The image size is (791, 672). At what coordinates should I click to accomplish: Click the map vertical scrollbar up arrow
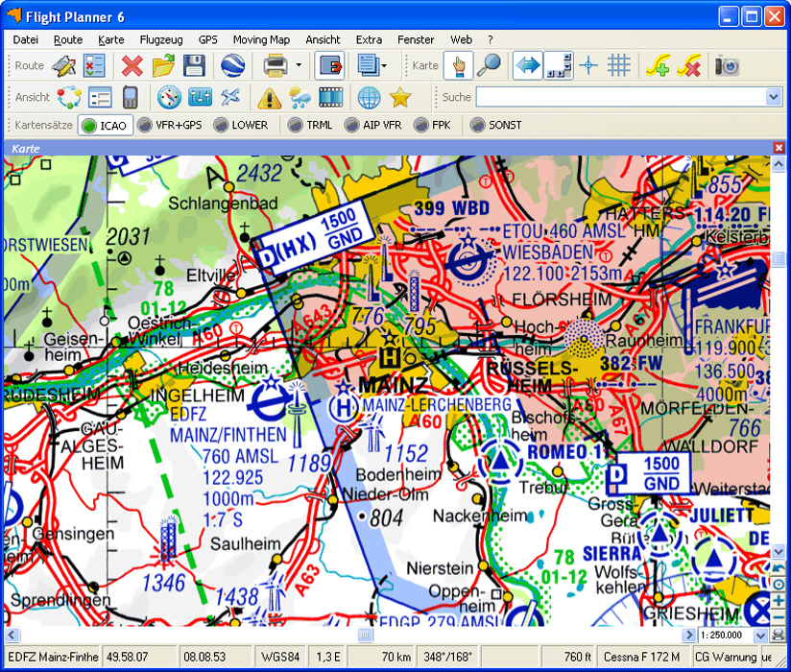tap(778, 163)
